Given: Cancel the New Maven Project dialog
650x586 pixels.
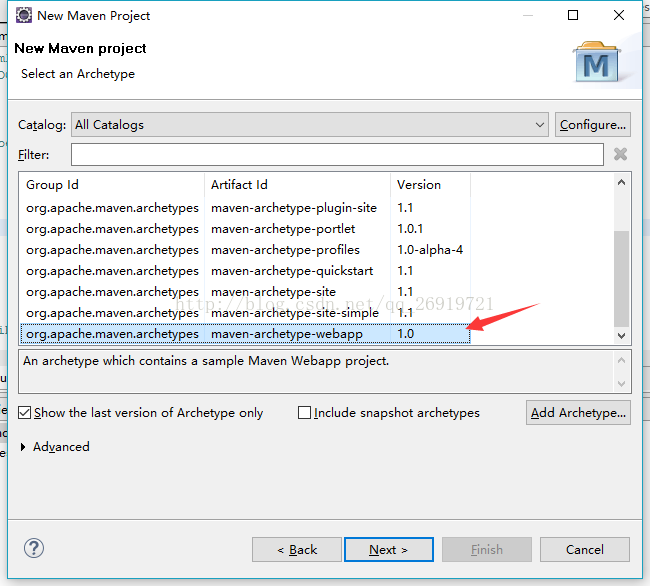Looking at the screenshot, I should pos(585,550).
